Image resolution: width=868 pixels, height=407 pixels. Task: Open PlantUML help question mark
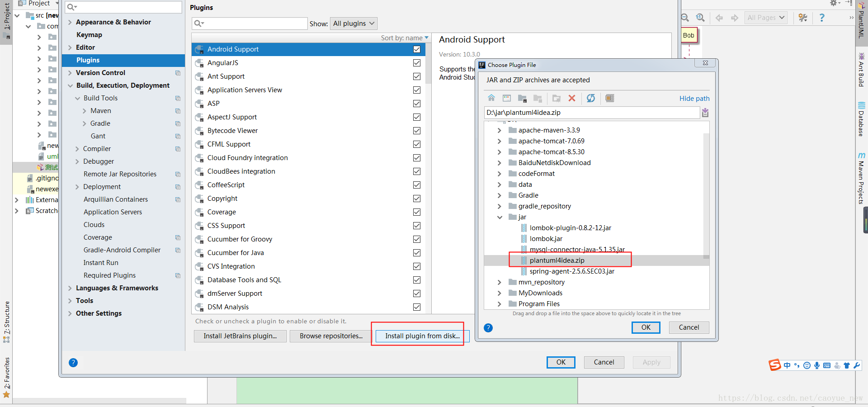pos(822,18)
